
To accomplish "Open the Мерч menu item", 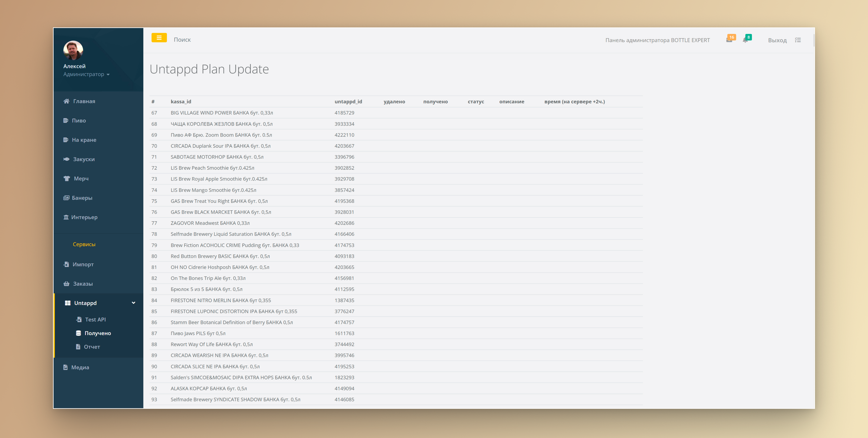I will 98,178.
